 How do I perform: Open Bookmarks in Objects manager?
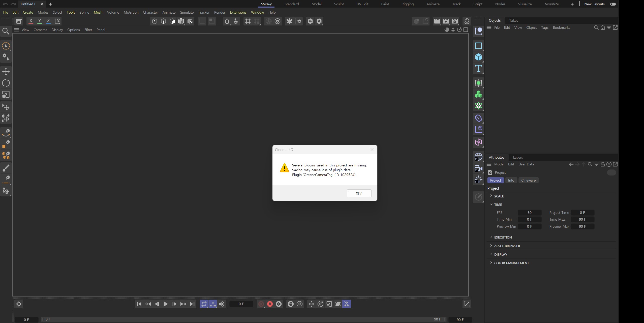click(561, 27)
